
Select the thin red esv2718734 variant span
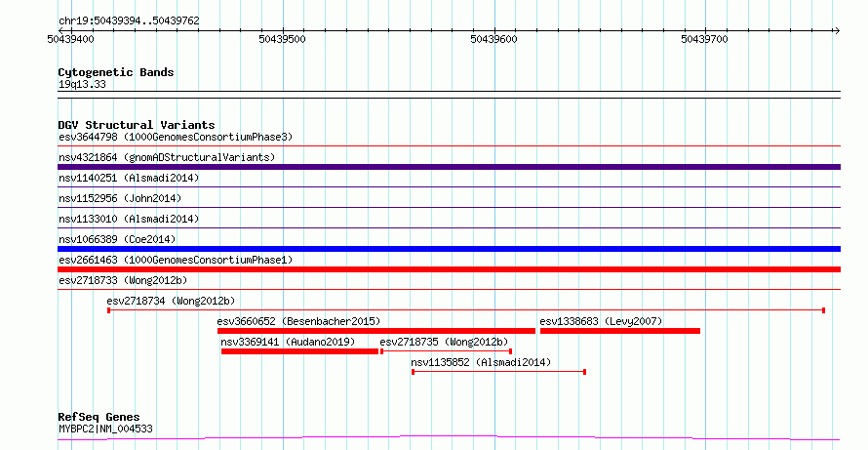pyautogui.click(x=466, y=310)
